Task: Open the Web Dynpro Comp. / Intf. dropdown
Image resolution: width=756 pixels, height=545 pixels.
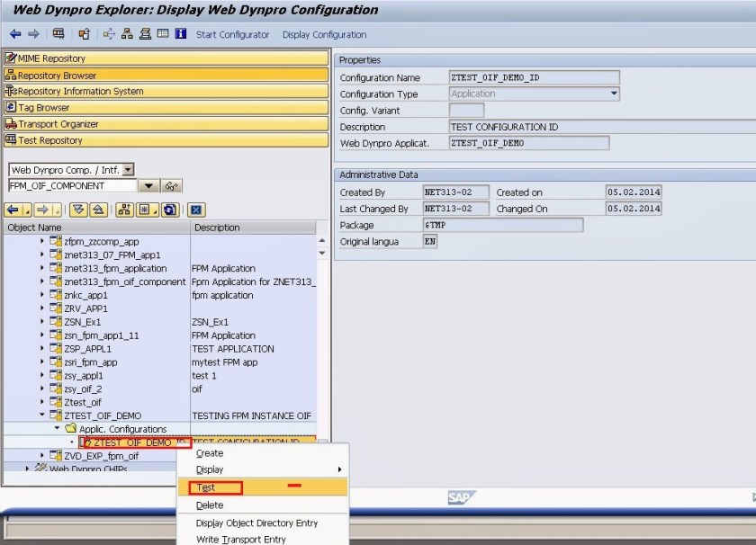Action: [x=128, y=170]
